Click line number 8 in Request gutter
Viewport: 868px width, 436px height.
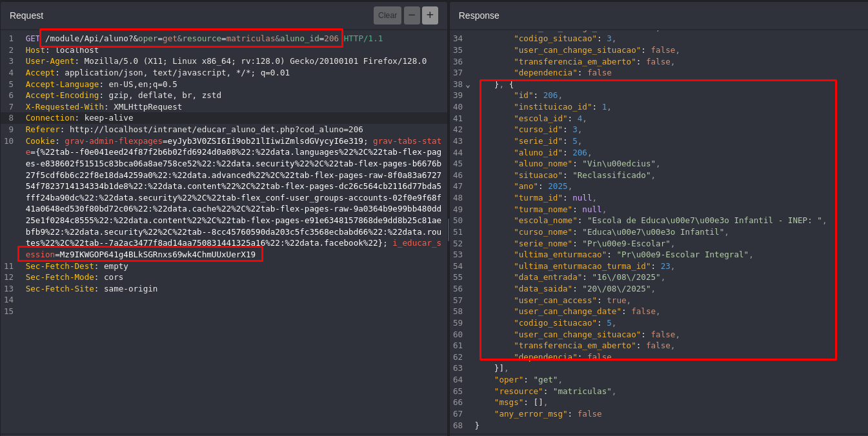pos(11,118)
